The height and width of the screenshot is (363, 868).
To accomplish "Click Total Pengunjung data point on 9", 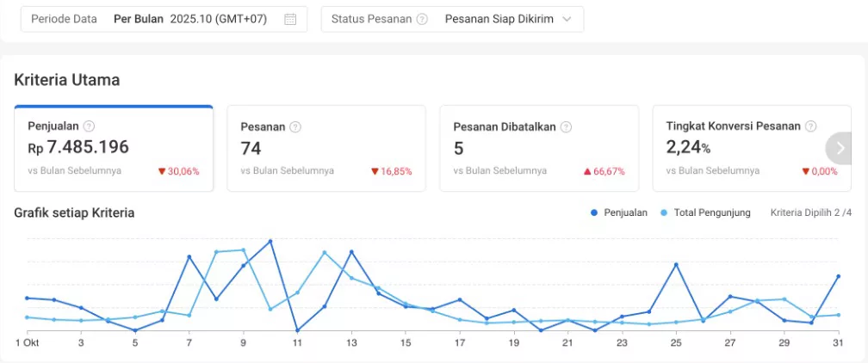I will click(243, 250).
